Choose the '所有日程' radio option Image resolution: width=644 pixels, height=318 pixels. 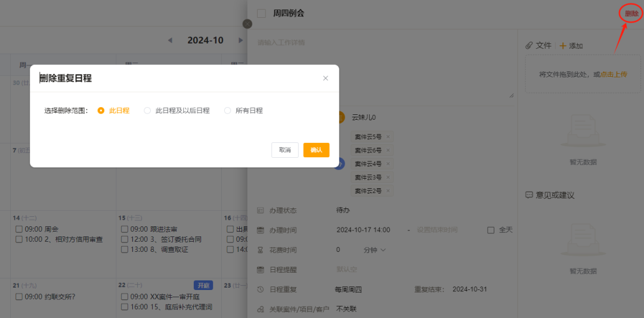(x=227, y=110)
